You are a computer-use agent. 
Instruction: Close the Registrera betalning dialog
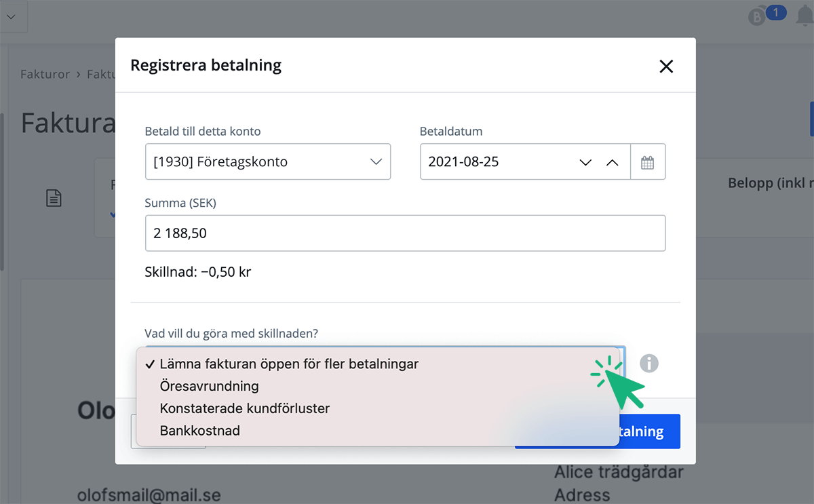[666, 66]
